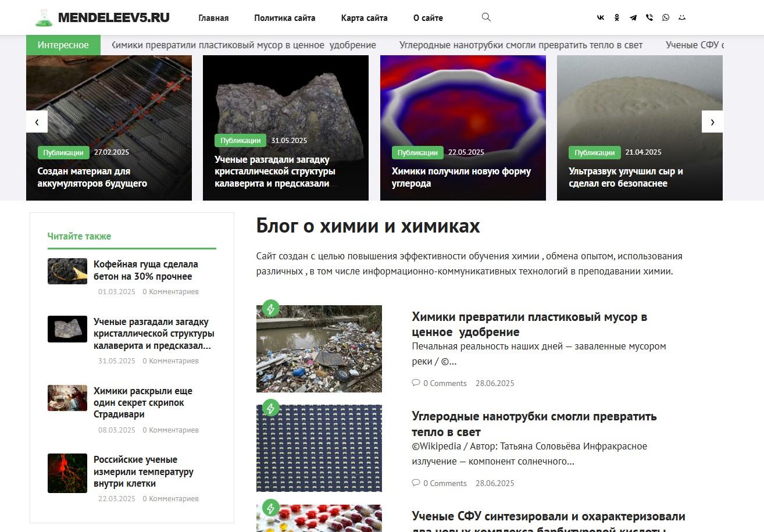Go to the Главная menu item
This screenshot has height=532, width=764.
213,18
